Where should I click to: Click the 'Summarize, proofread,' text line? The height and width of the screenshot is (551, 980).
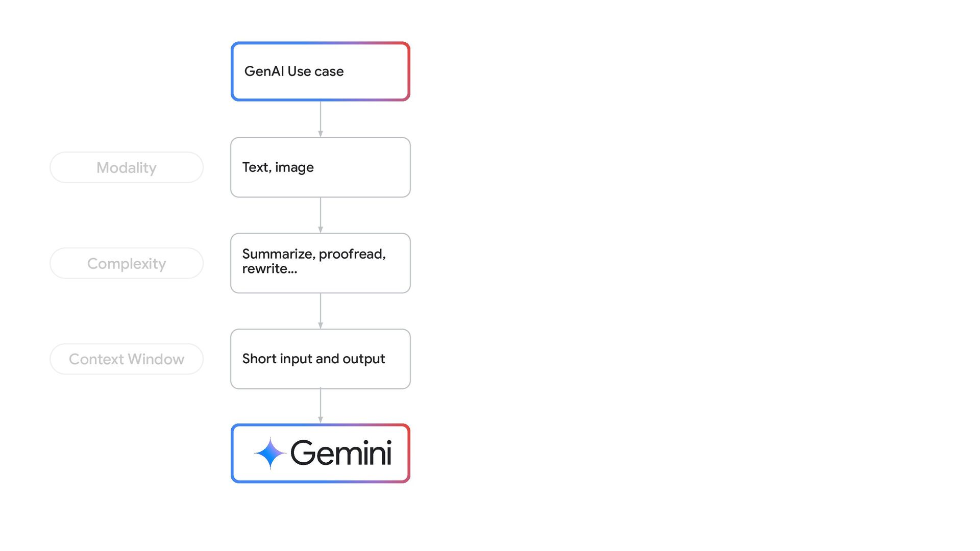(x=314, y=254)
